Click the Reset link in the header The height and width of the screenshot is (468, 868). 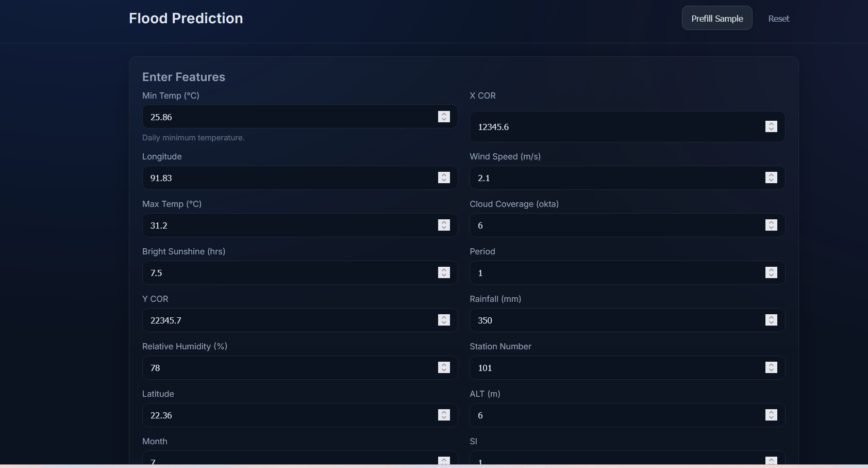tap(778, 19)
